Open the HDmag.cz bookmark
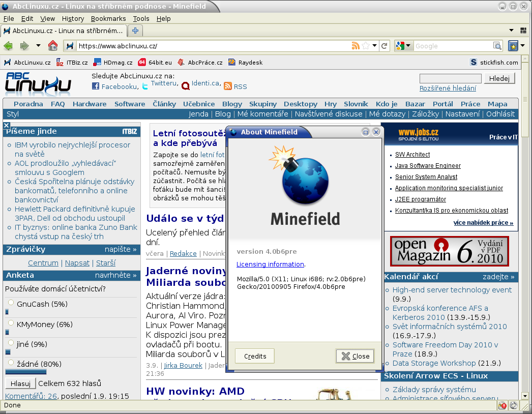 [x=113, y=63]
